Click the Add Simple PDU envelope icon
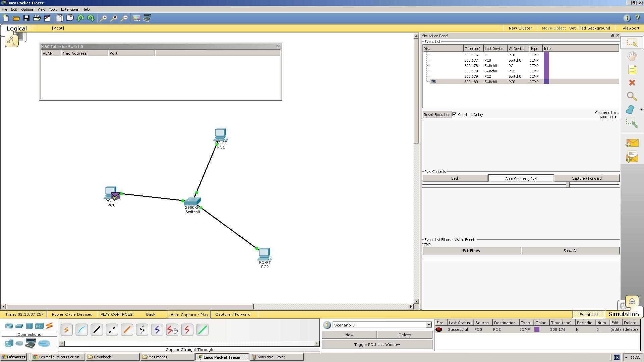This screenshot has width=644, height=362. (632, 143)
